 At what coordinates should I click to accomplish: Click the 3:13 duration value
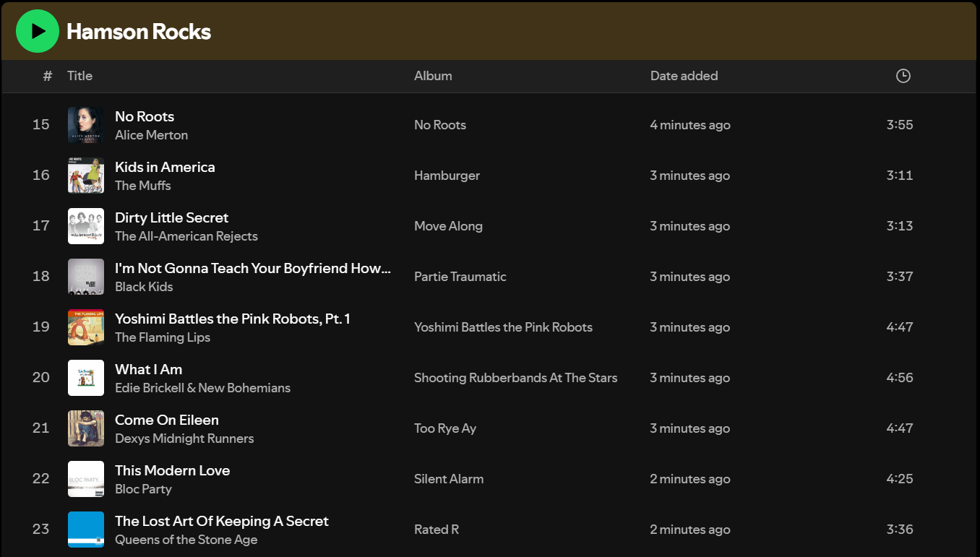click(x=900, y=226)
